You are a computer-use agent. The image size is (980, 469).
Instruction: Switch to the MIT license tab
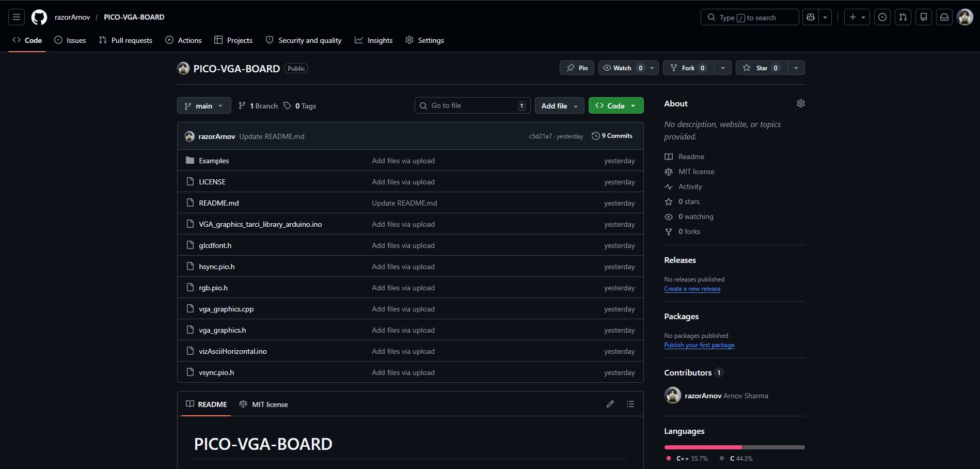[x=264, y=404]
